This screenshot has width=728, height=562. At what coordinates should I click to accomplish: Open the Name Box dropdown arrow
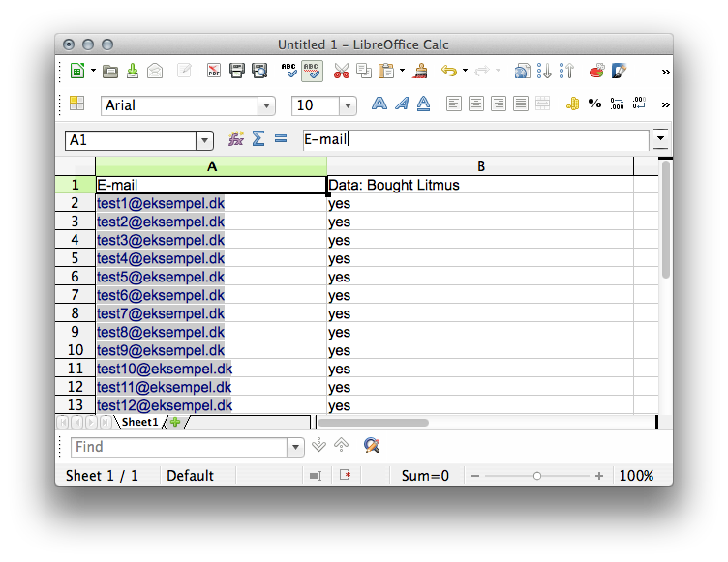click(x=204, y=140)
